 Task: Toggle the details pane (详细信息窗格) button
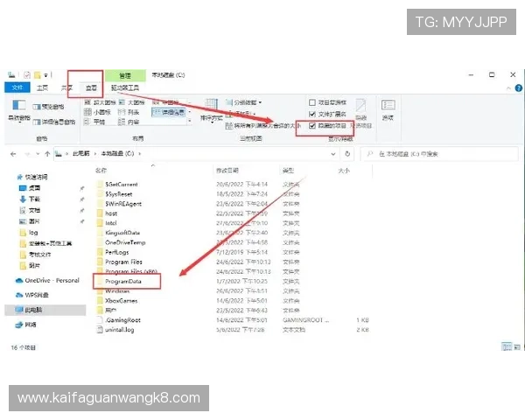[54, 122]
